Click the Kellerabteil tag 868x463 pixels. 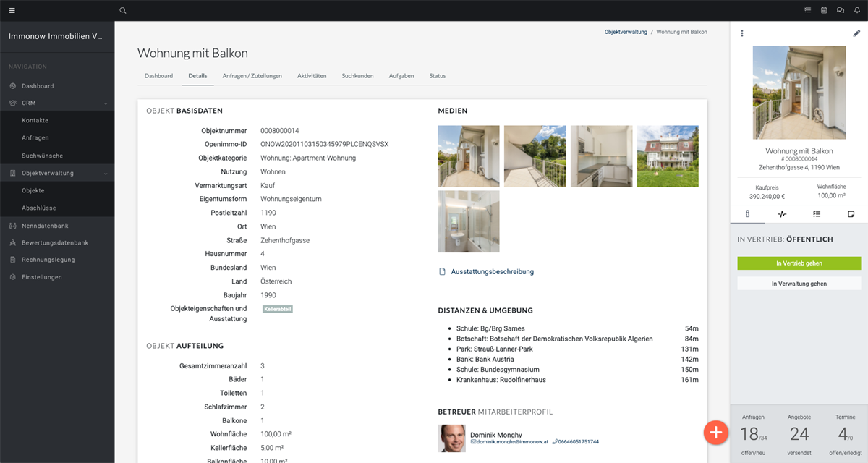click(x=278, y=309)
